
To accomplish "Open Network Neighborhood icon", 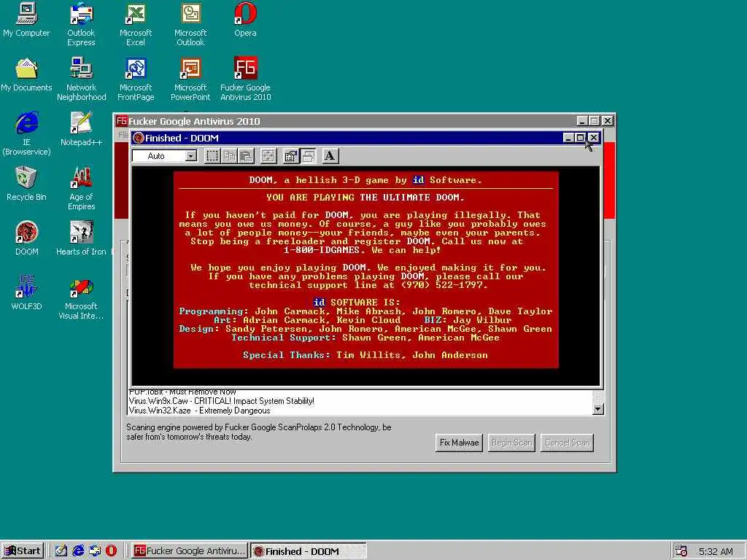I will [81, 79].
